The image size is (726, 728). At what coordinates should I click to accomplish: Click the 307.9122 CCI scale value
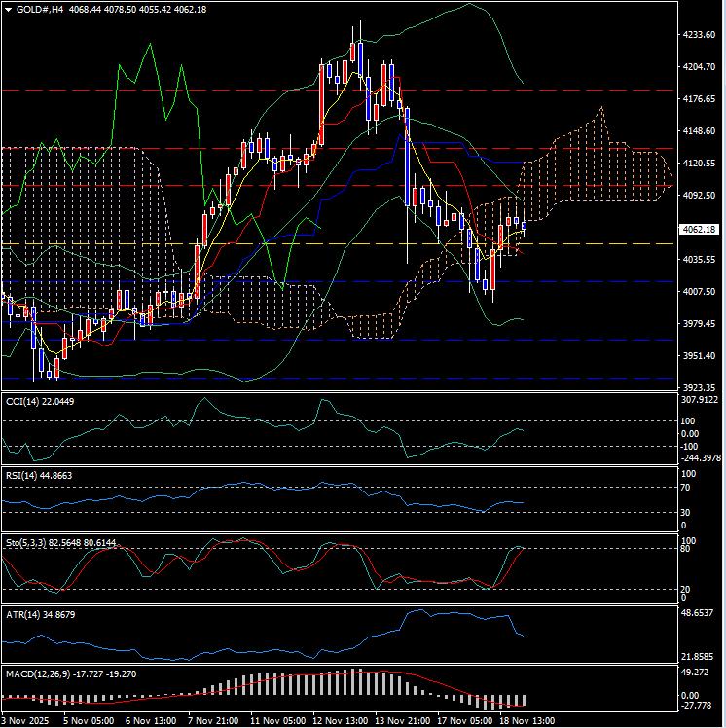pyautogui.click(x=700, y=399)
